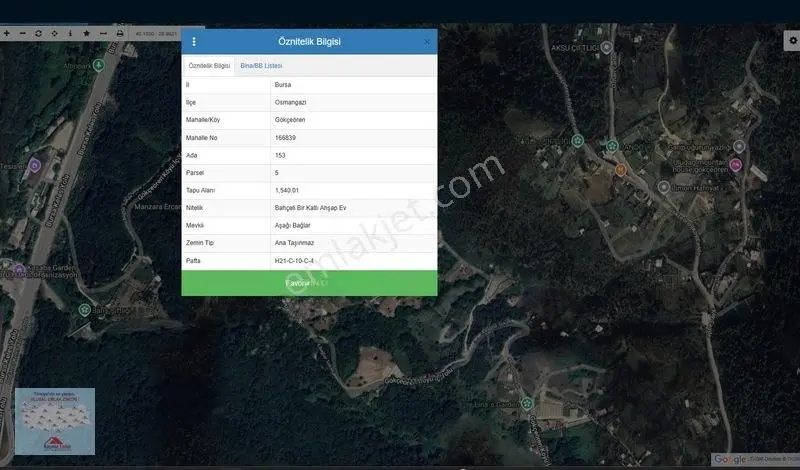Viewport: 800px width, 470px height.
Task: Zoom in with the plus toolbar icon
Action: pos(7,34)
